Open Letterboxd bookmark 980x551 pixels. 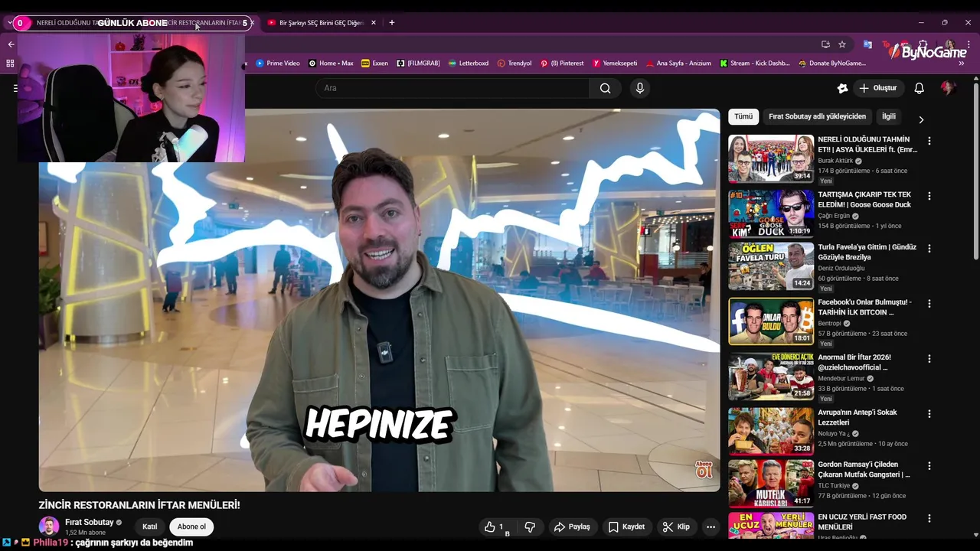click(x=468, y=64)
